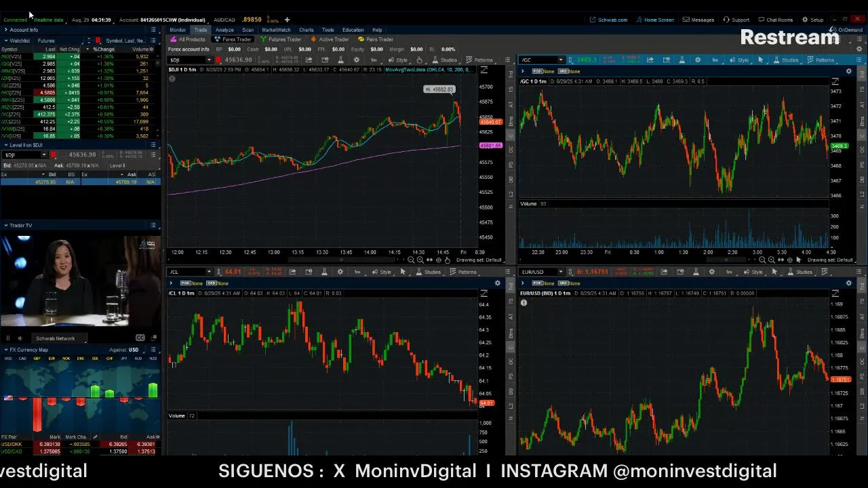
Task: Open the Monitor tab
Action: pyautogui.click(x=178, y=30)
